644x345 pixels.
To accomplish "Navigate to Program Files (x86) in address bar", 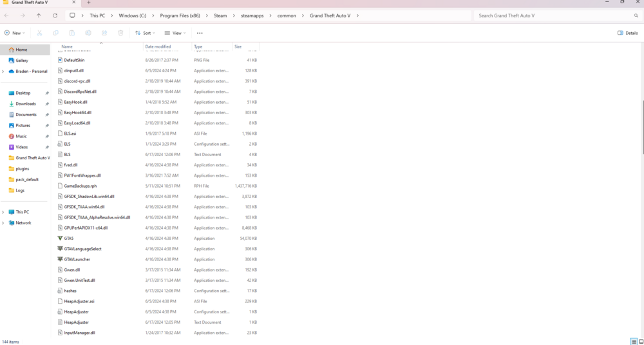I will [180, 15].
